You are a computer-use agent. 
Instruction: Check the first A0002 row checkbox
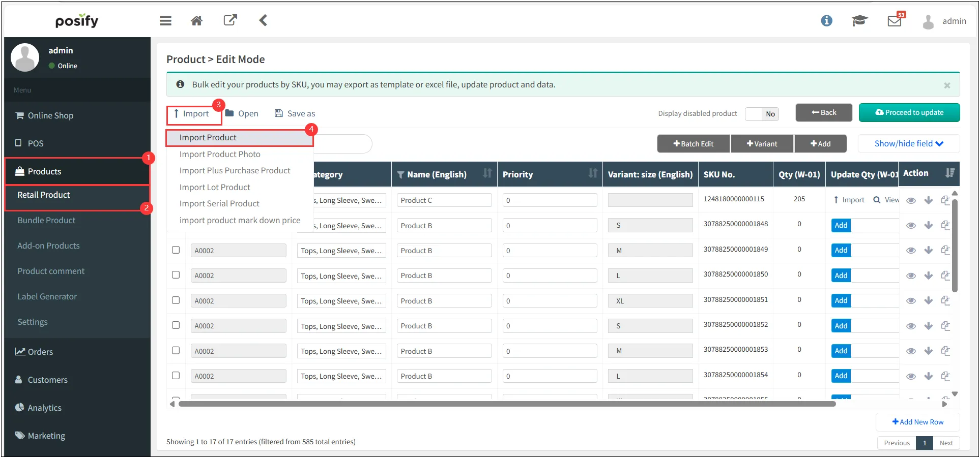point(176,250)
